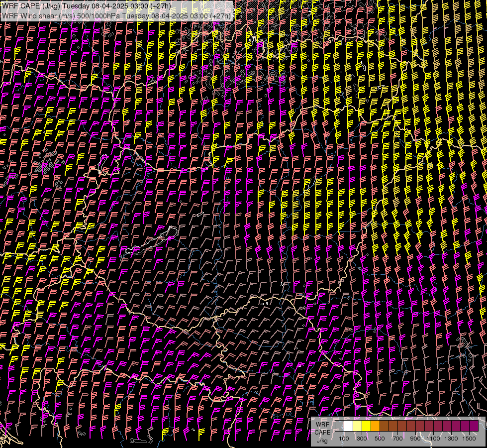Click the 700 legend tick label
Viewport: 487px width, 448px height.
(397, 439)
